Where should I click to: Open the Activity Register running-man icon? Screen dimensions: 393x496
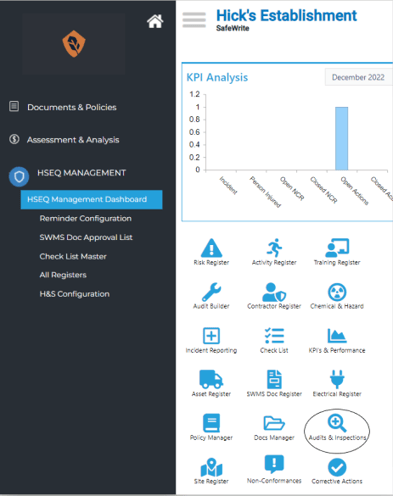[x=274, y=248]
